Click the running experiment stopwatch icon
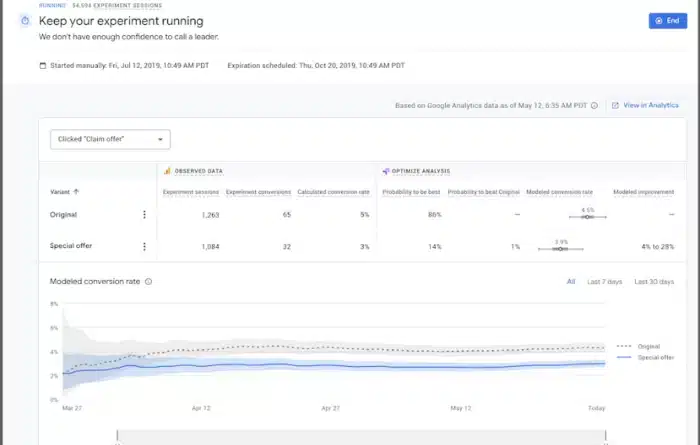 pyautogui.click(x=25, y=21)
